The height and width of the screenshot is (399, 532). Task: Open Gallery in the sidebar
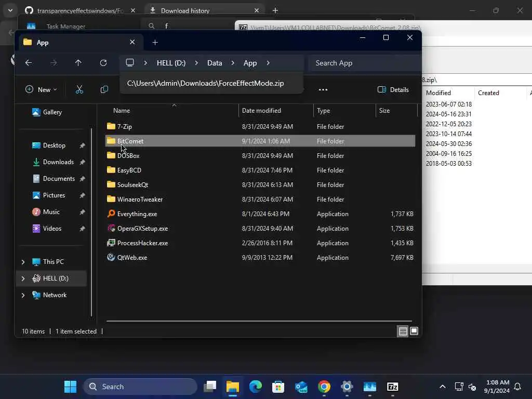point(47,112)
